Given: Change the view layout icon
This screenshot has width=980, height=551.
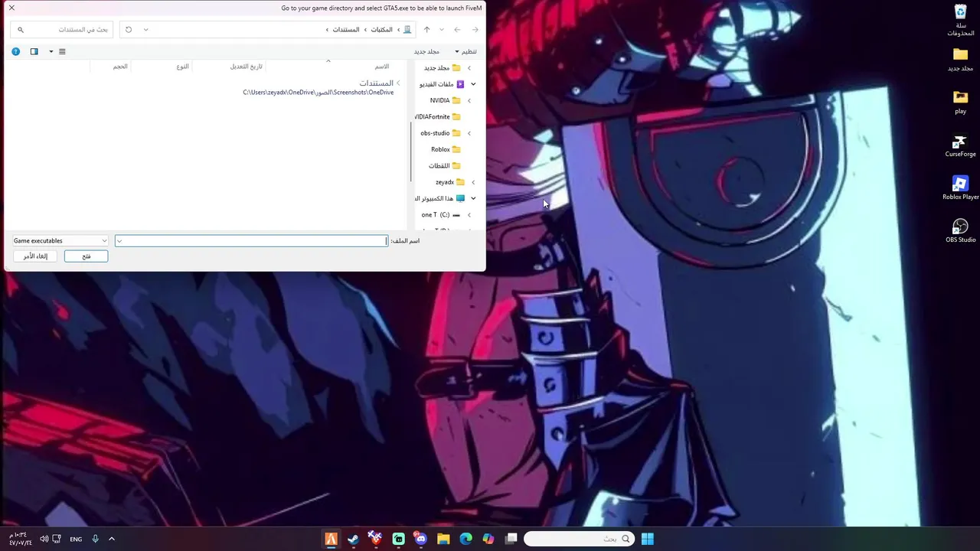Looking at the screenshot, I should [62, 51].
